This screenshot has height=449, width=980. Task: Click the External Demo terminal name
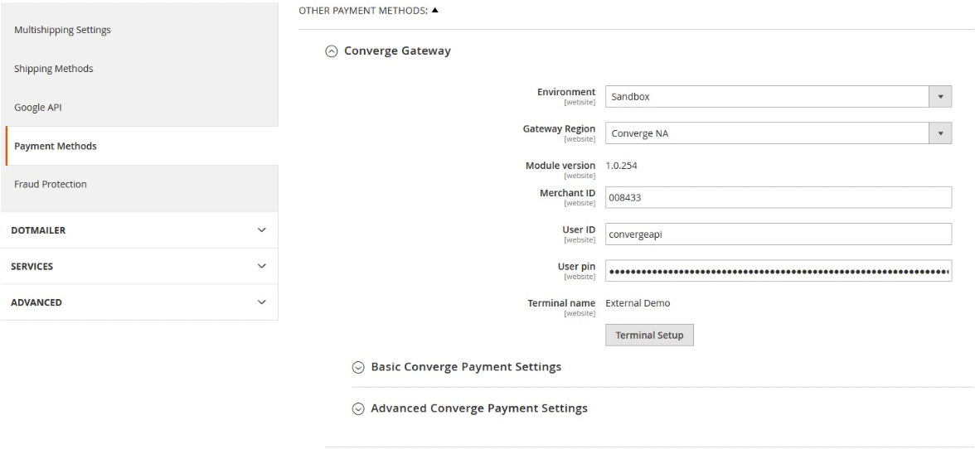coord(638,303)
